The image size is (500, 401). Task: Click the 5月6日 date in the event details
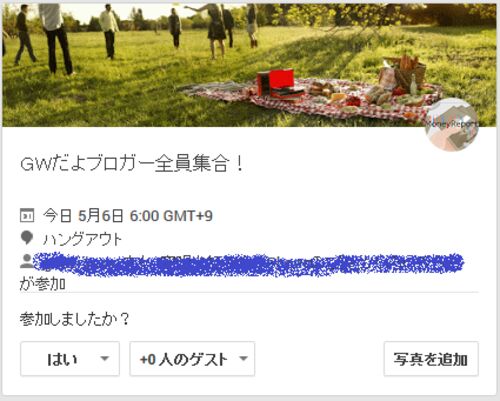[100, 216]
